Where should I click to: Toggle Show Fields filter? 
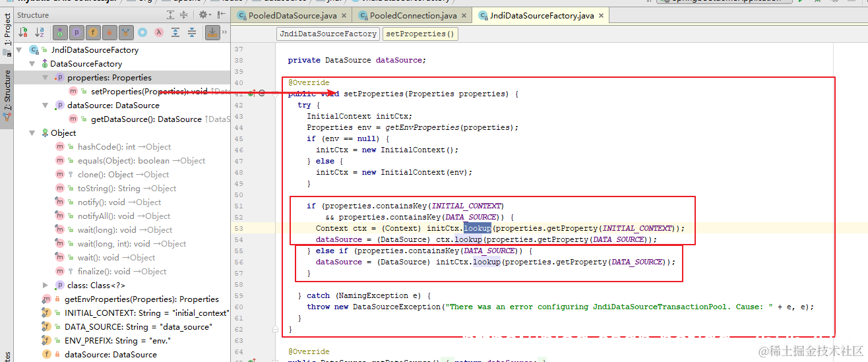pos(93,32)
